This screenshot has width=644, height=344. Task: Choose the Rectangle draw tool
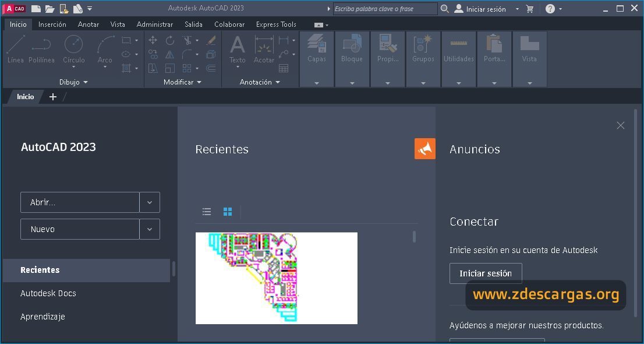point(126,40)
